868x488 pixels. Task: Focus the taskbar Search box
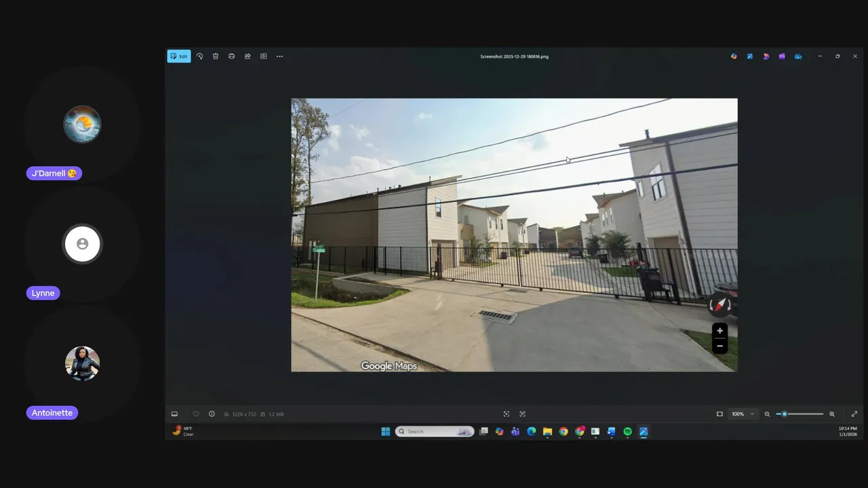click(x=435, y=432)
